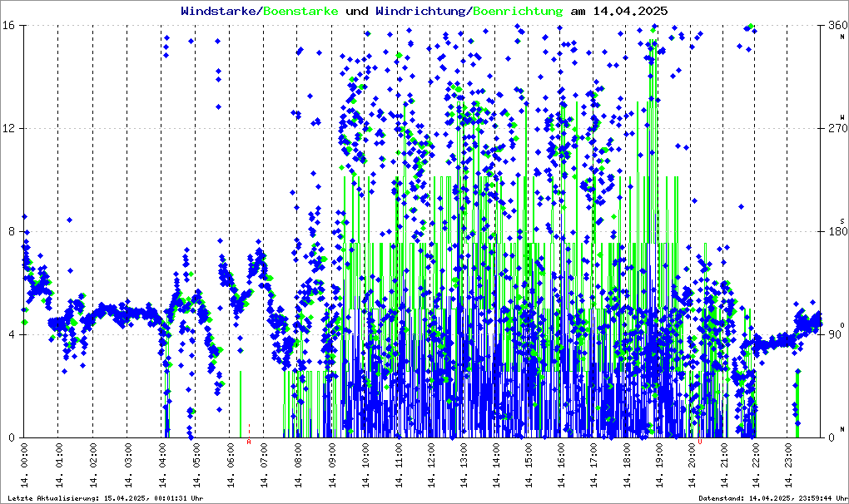Click the date "14.04.2025" in the chart title

click(630, 11)
